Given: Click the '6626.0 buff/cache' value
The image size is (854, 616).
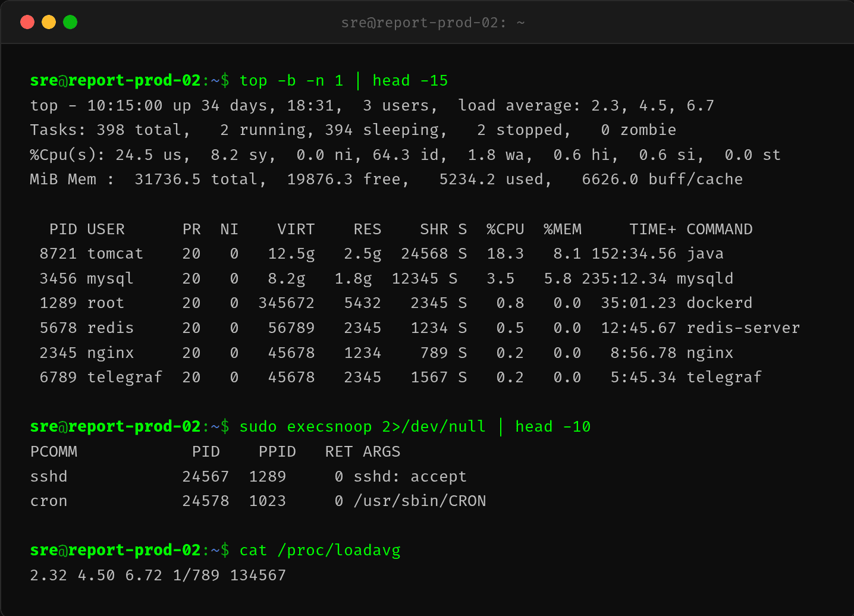Looking at the screenshot, I should tap(663, 180).
